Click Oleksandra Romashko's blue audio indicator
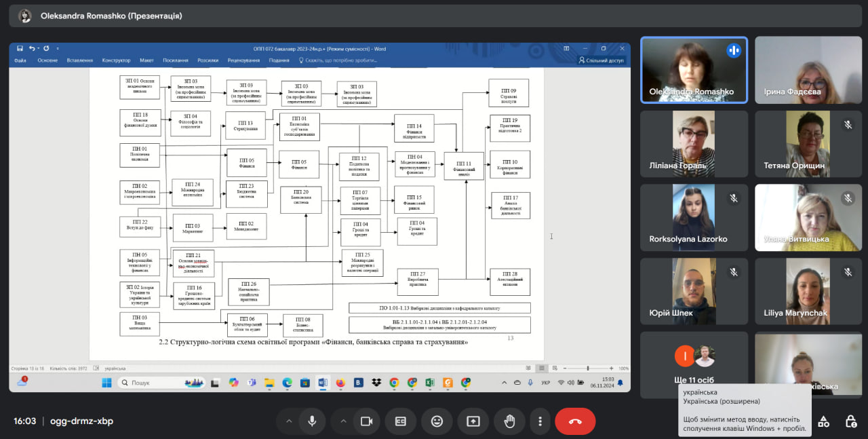The height and width of the screenshot is (439, 868). (x=733, y=51)
